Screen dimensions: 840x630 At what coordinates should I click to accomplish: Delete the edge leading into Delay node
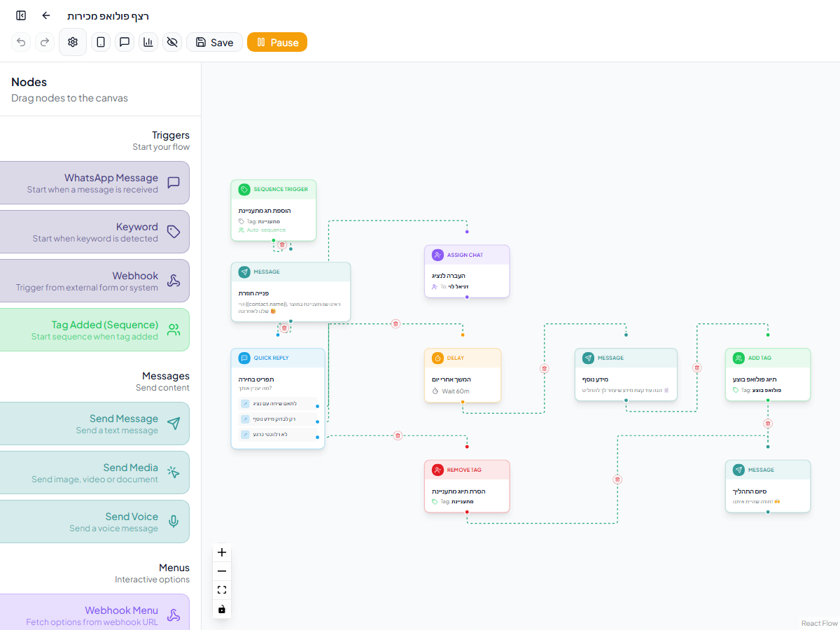click(x=395, y=323)
